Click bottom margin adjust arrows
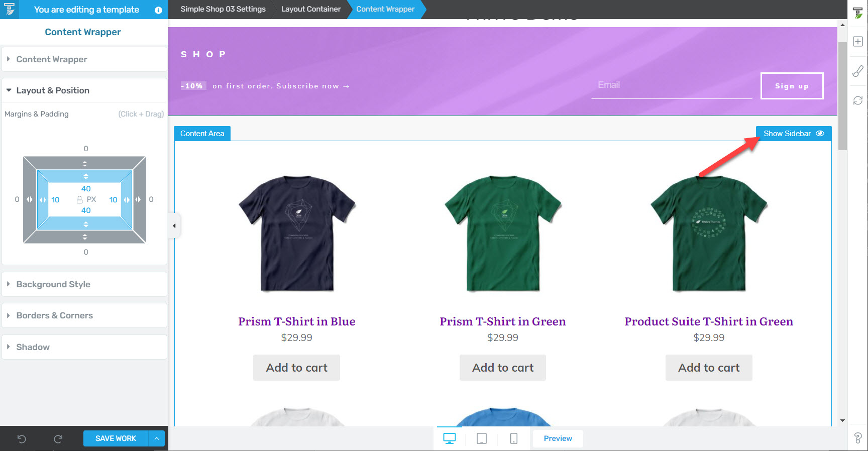The image size is (868, 451). coord(85,237)
